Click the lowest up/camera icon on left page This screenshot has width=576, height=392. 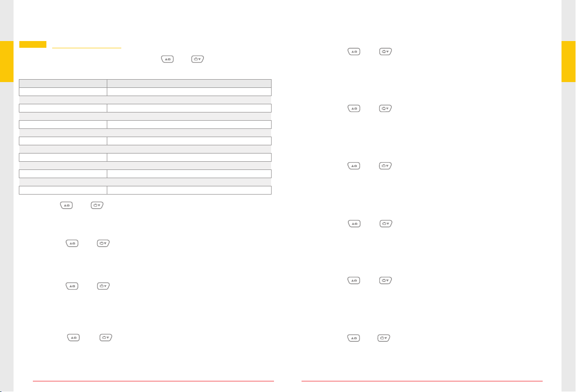(x=73, y=337)
